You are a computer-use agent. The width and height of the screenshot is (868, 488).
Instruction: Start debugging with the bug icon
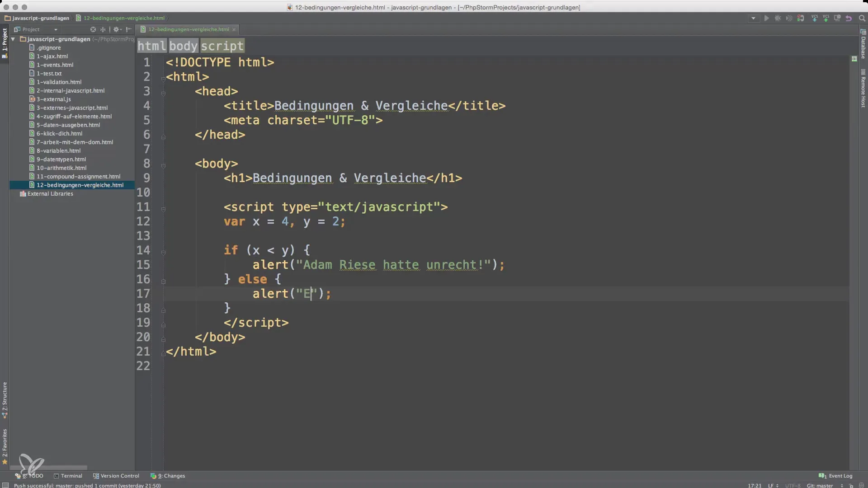(x=778, y=19)
